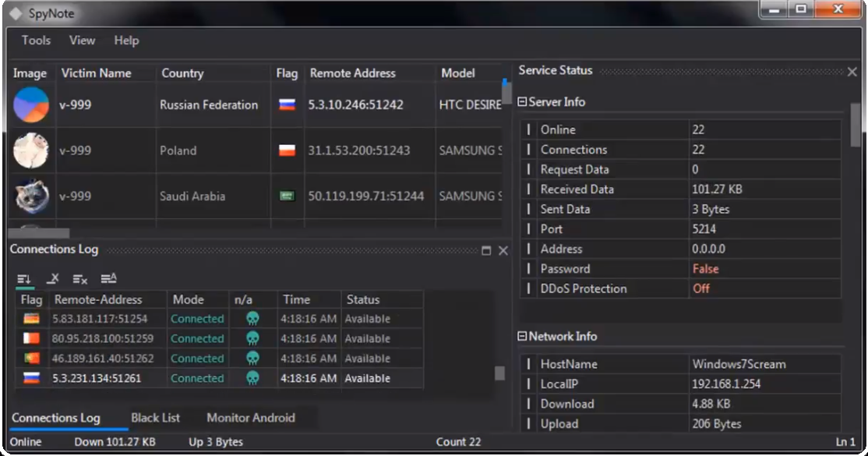Select the auto-scroll icon in Connections Log toolbar
The image size is (868, 456).
pyautogui.click(x=24, y=278)
